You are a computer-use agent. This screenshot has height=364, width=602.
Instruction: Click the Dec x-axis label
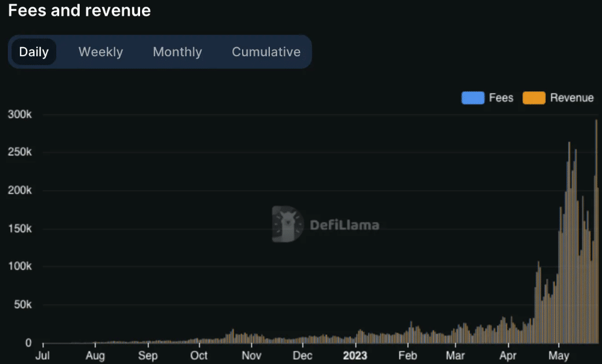point(303,356)
